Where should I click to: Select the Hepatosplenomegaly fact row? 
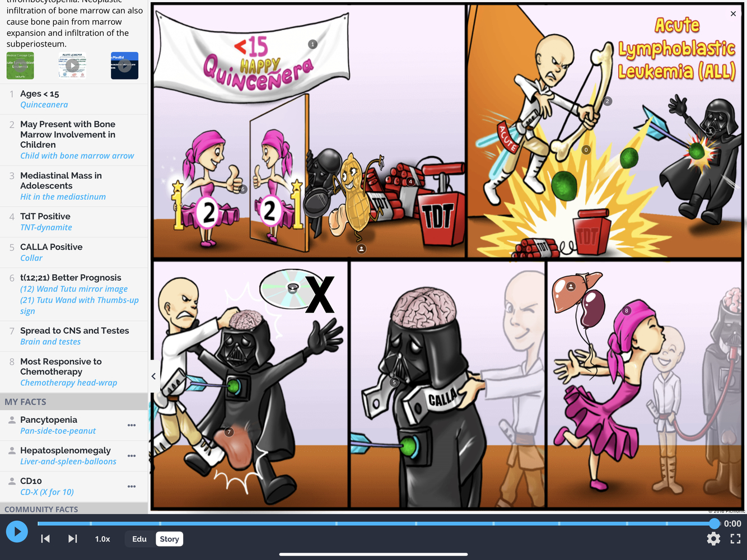74,456
